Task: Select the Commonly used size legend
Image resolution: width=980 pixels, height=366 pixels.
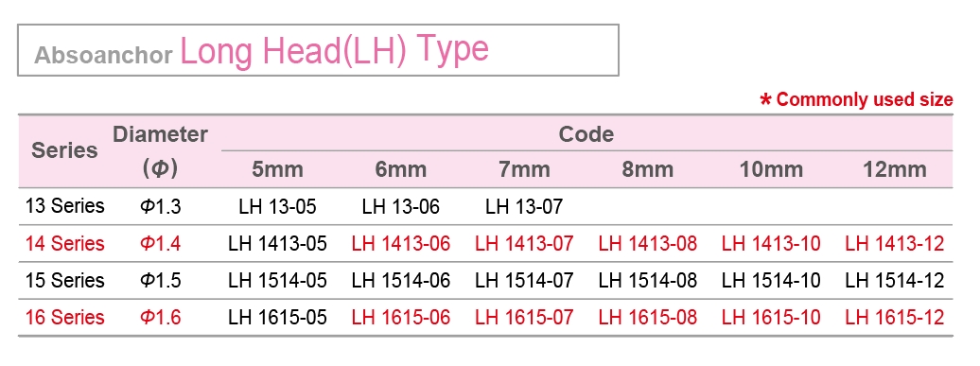Action: coord(856,100)
